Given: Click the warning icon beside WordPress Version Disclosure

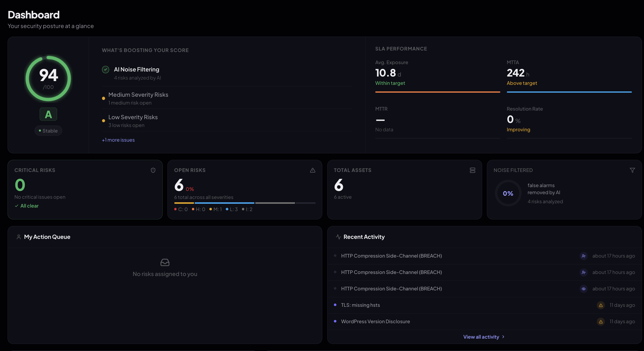Looking at the screenshot, I should coord(601,321).
